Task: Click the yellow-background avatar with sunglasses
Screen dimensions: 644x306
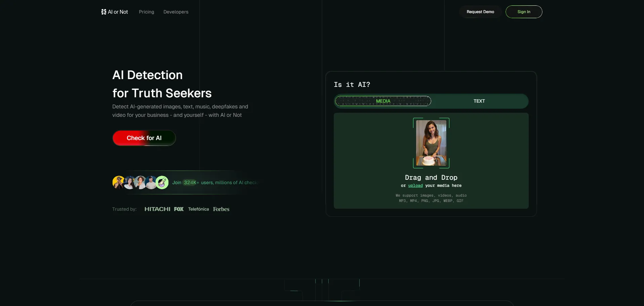Action: point(118,182)
